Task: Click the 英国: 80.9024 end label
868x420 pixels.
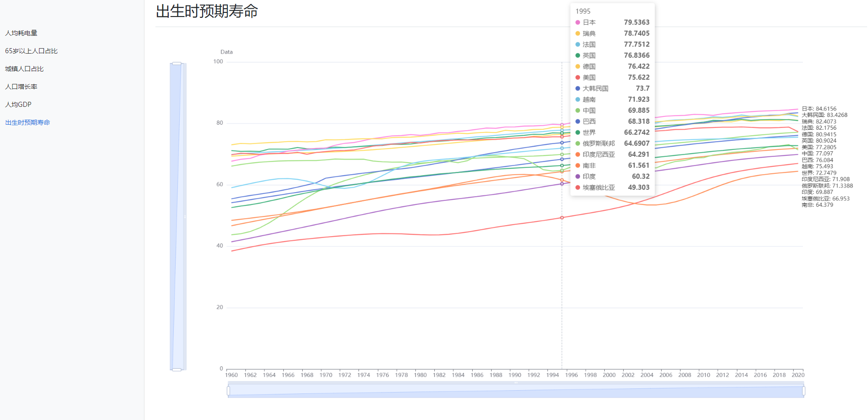Action: 819,141
